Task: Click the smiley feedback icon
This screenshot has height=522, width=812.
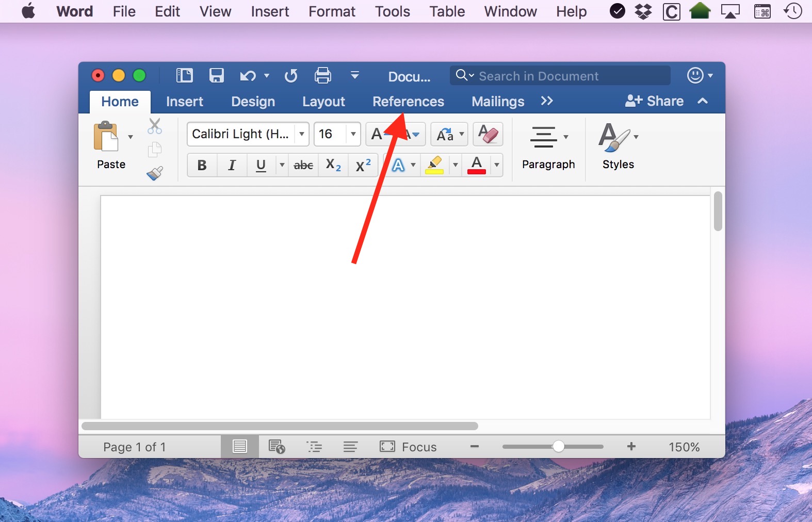Action: click(x=695, y=75)
